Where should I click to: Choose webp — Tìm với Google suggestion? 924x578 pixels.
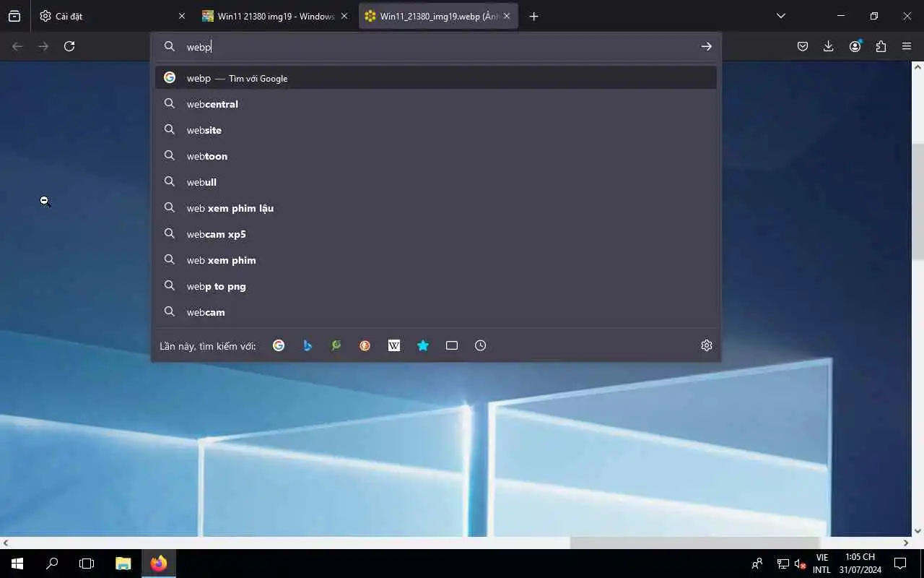pyautogui.click(x=436, y=78)
